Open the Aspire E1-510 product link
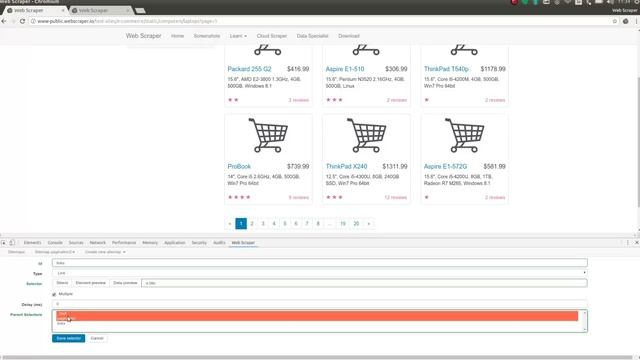Screen dimensions: 640x360 pyautogui.click(x=345, y=69)
